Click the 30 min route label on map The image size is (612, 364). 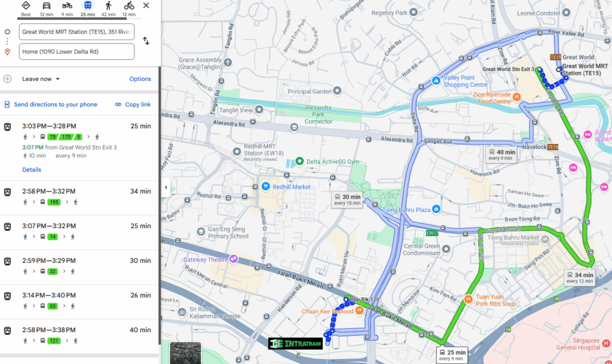pos(347,200)
